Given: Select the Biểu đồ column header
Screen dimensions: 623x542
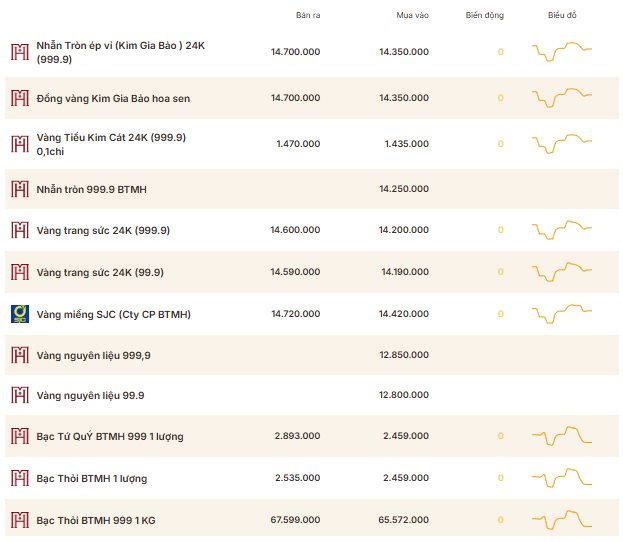Looking at the screenshot, I should pos(562,15).
